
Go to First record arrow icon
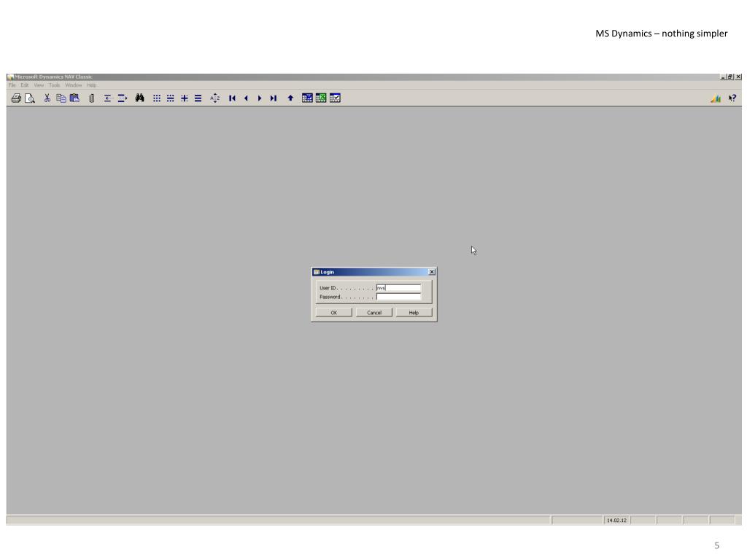pyautogui.click(x=233, y=98)
